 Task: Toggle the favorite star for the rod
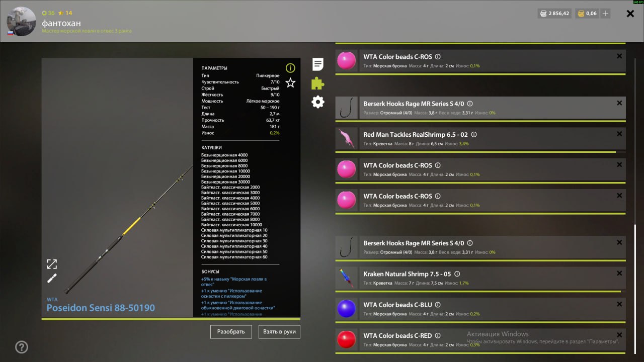(290, 82)
